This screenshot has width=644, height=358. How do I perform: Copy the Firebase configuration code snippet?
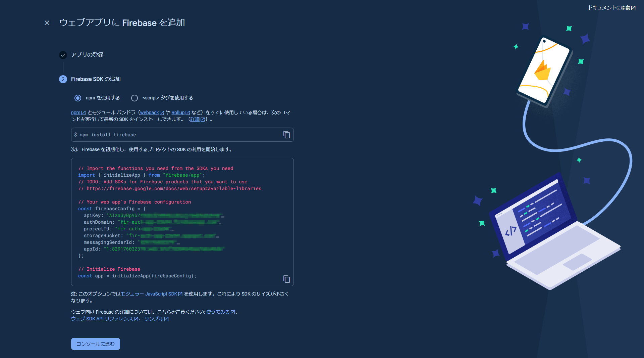coord(286,279)
